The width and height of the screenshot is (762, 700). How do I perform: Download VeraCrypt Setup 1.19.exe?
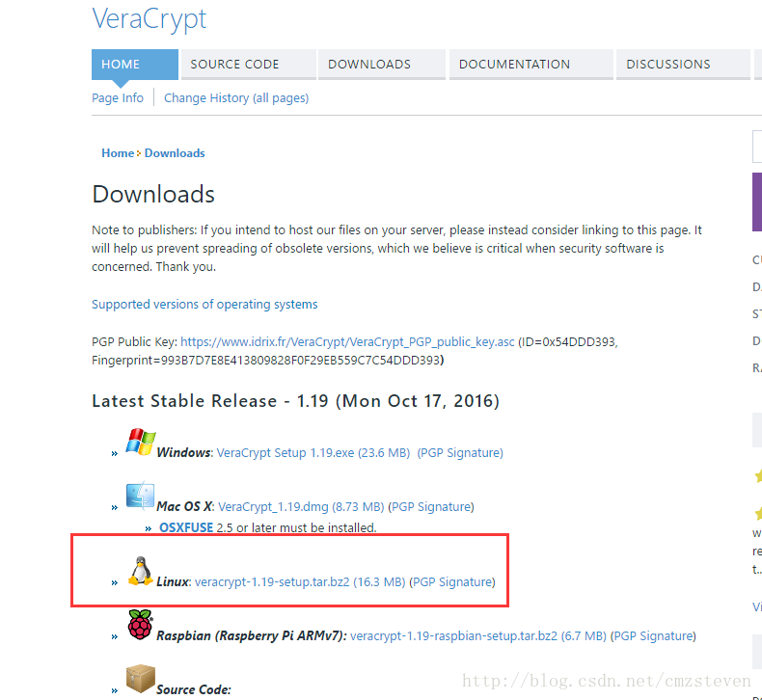313,453
